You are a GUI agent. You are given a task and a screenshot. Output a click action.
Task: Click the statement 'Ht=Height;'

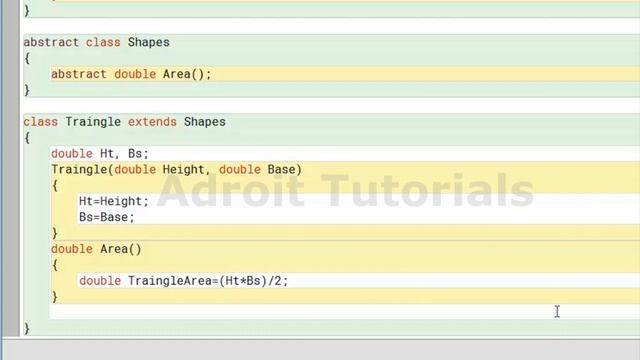(x=114, y=202)
